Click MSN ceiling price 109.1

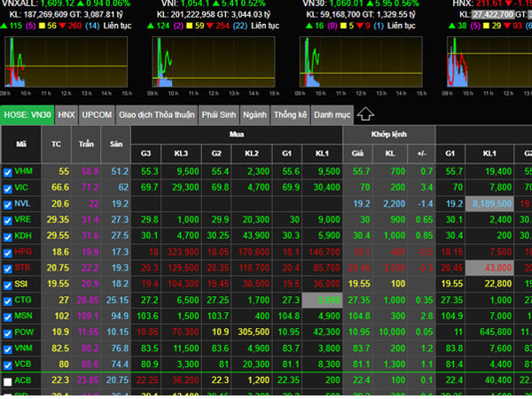coord(88,317)
